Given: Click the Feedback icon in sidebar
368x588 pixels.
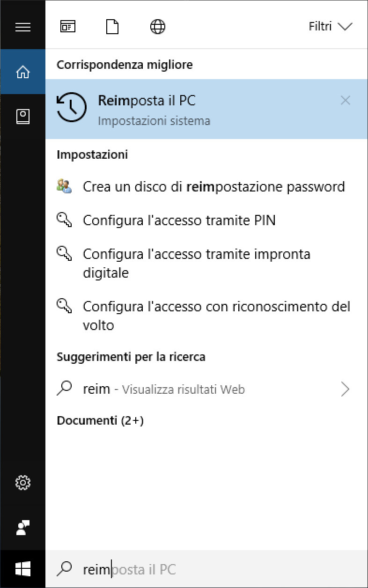Looking at the screenshot, I should point(22,527).
